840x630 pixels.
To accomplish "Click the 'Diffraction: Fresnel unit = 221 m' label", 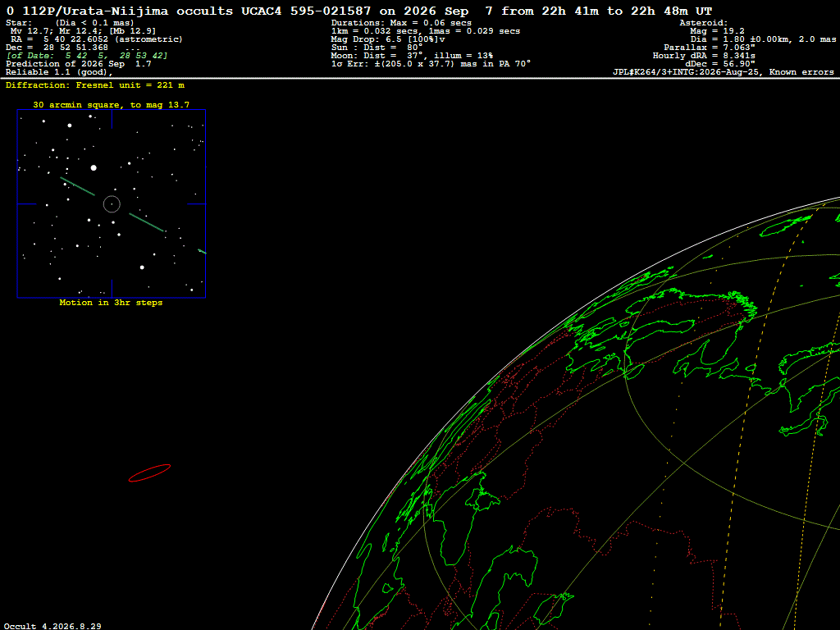I will click(x=95, y=85).
